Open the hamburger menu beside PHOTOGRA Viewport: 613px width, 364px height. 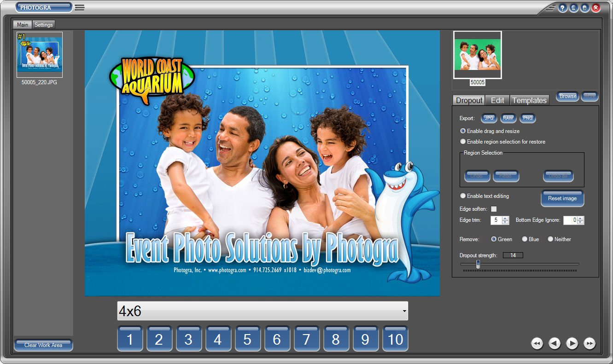point(80,8)
